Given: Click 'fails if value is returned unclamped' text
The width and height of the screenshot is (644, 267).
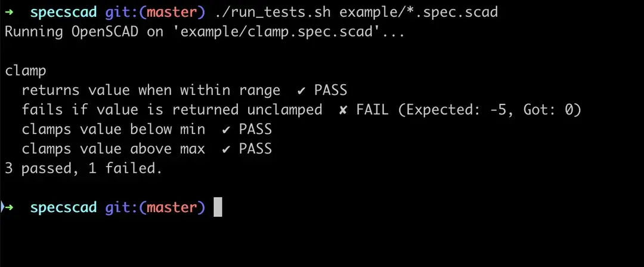Looking at the screenshot, I should pos(172,110).
